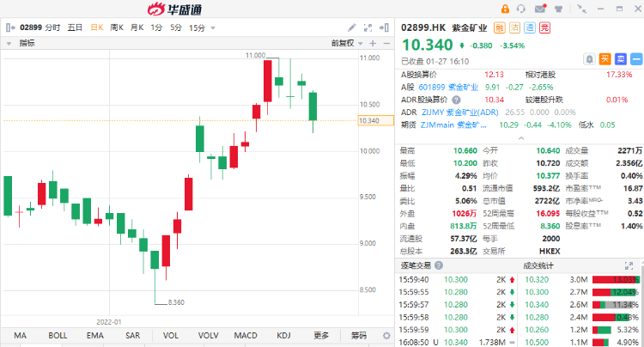Image resolution: width=644 pixels, height=347 pixels.
Task: Click the 华盛通 logo
Action: click(175, 9)
